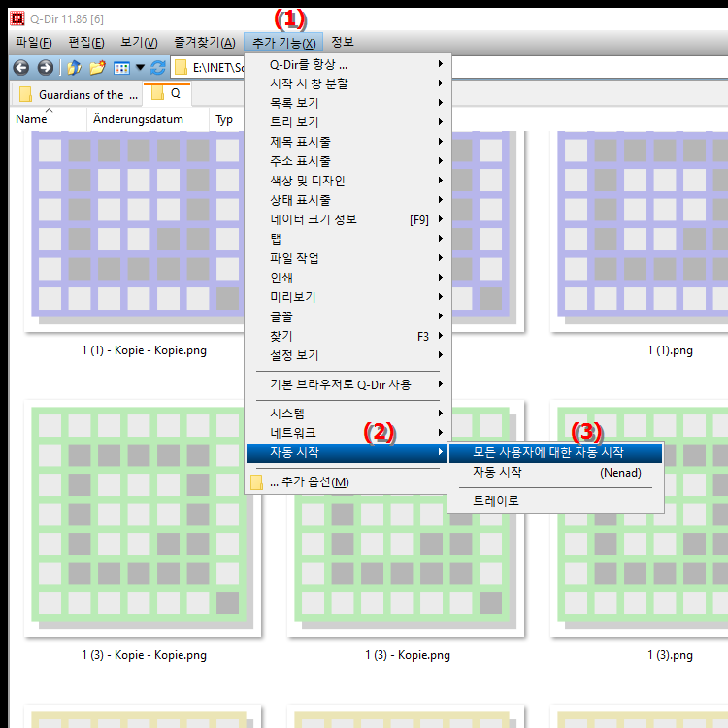Viewport: 728px width, 728px height.
Task: Open 기본 브라우저로 Q-Dir 사용 submenu
Action: click(347, 385)
